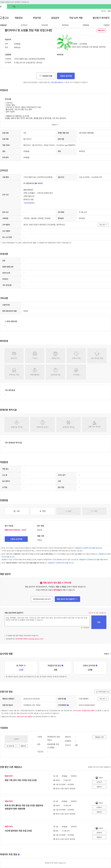Click the 장애인용 화장실 facility icon
The image size is (111, 868).
(69, 425)
